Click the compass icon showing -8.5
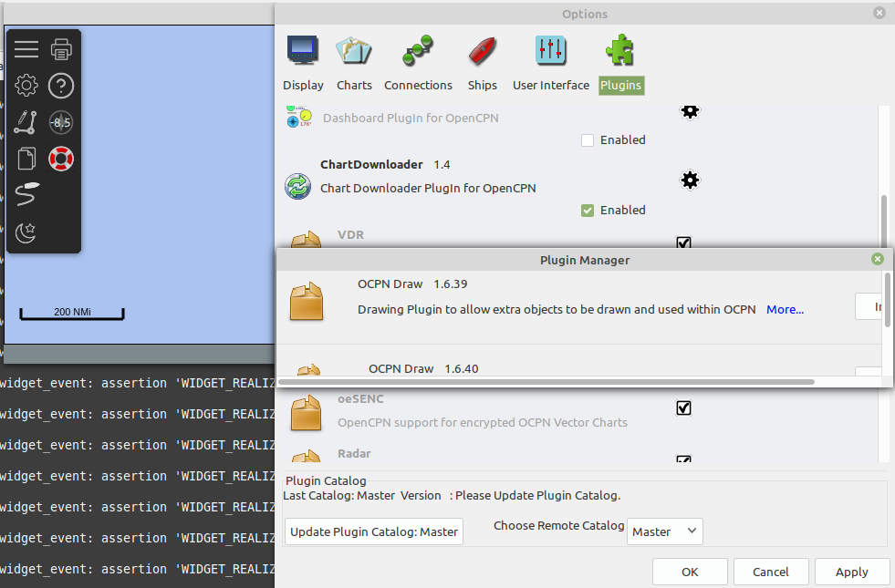The width and height of the screenshot is (895, 588). [61, 122]
